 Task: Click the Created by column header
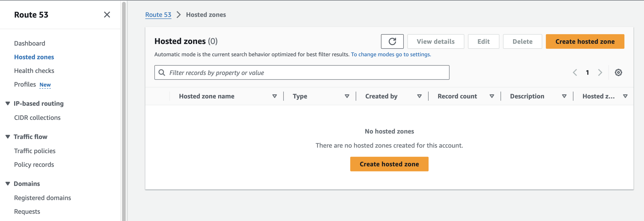click(x=381, y=96)
